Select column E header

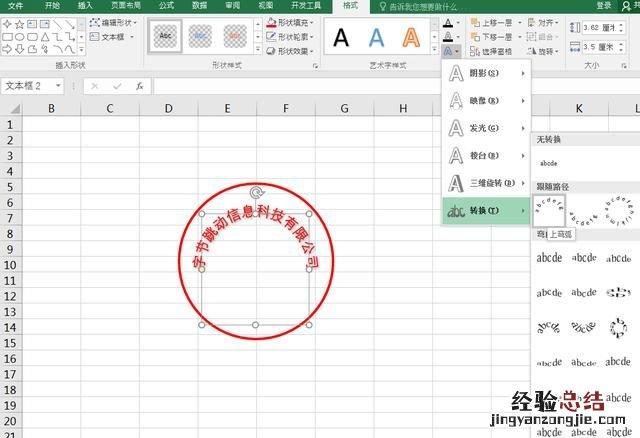coord(227,109)
